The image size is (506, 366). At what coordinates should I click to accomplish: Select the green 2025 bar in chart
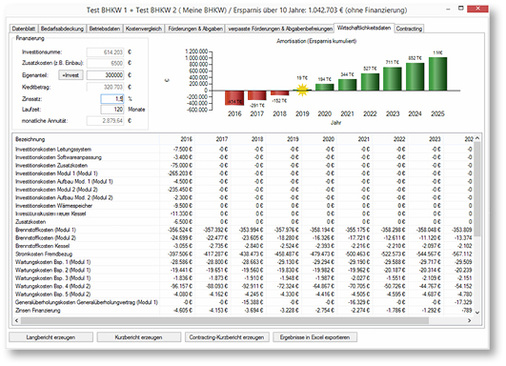(x=438, y=74)
